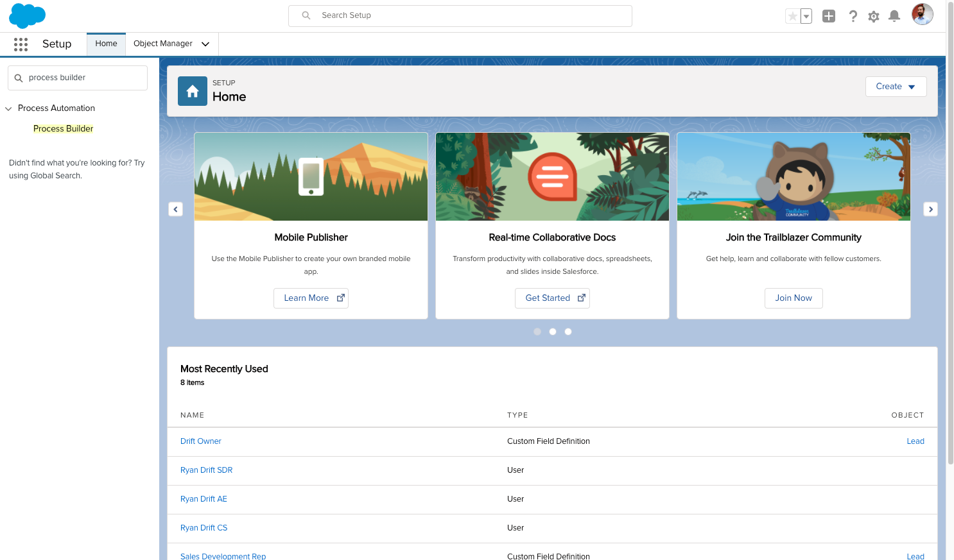Open the Notifications bell
The image size is (954, 560).
894,16
